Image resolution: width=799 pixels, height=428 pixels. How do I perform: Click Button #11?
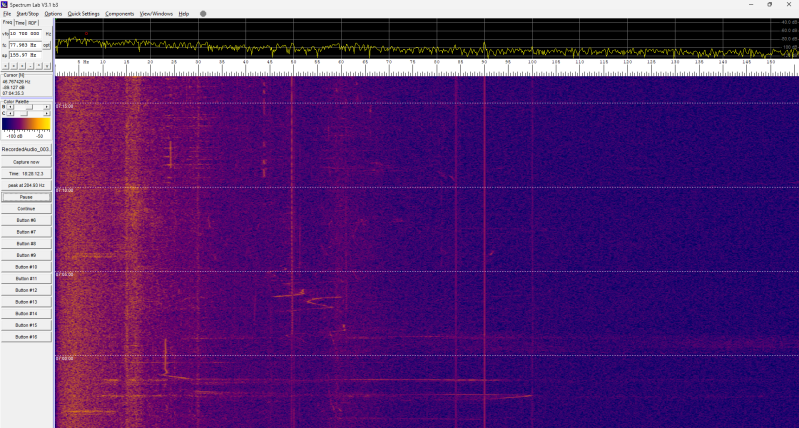point(26,279)
